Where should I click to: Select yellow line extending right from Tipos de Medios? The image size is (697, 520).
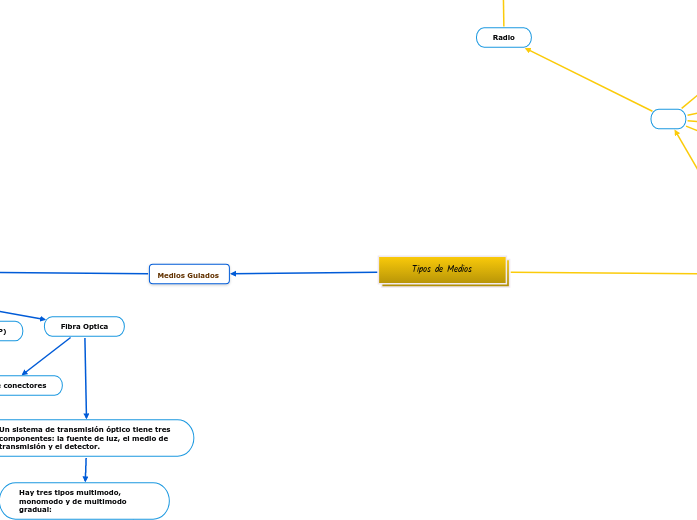coord(600,272)
